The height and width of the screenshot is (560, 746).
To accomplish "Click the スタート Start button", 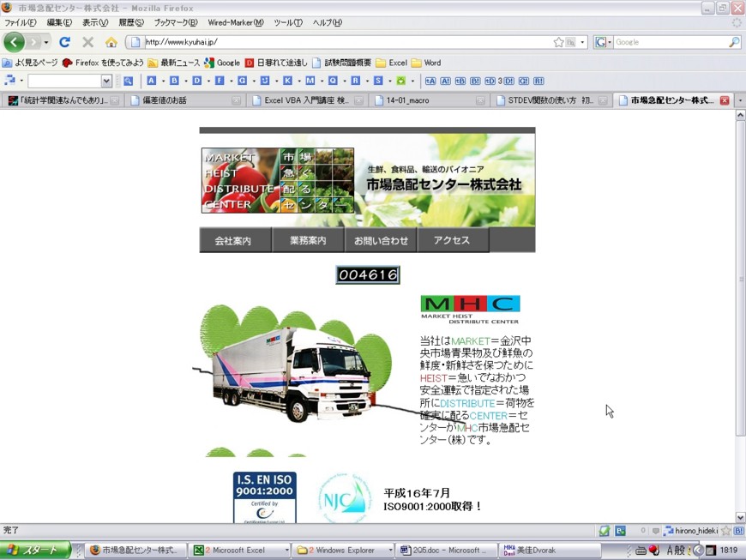I will [x=35, y=550].
